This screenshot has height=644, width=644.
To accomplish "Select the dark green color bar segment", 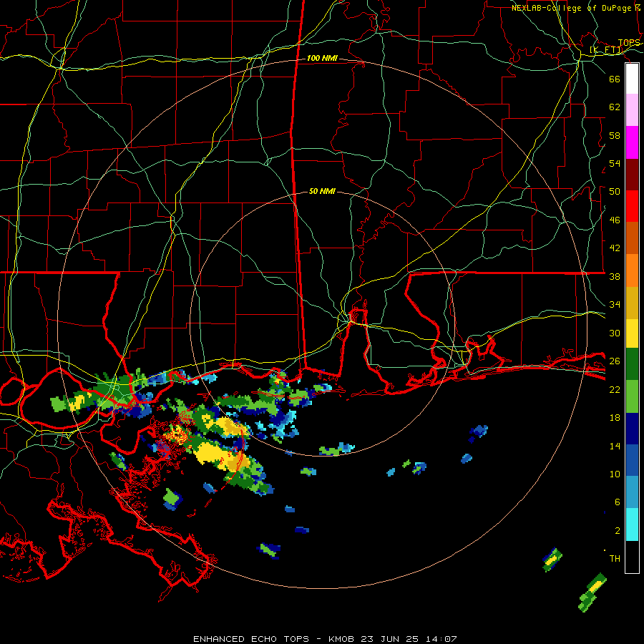I will coord(632,364).
